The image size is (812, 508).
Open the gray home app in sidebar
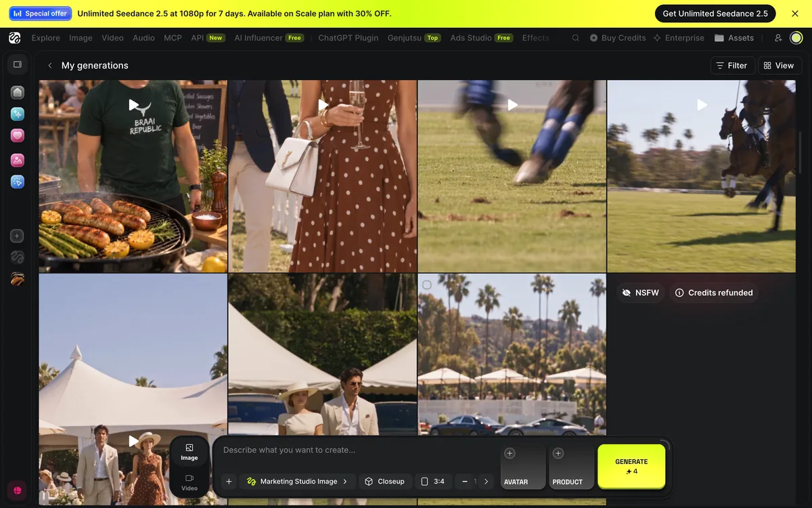18,92
